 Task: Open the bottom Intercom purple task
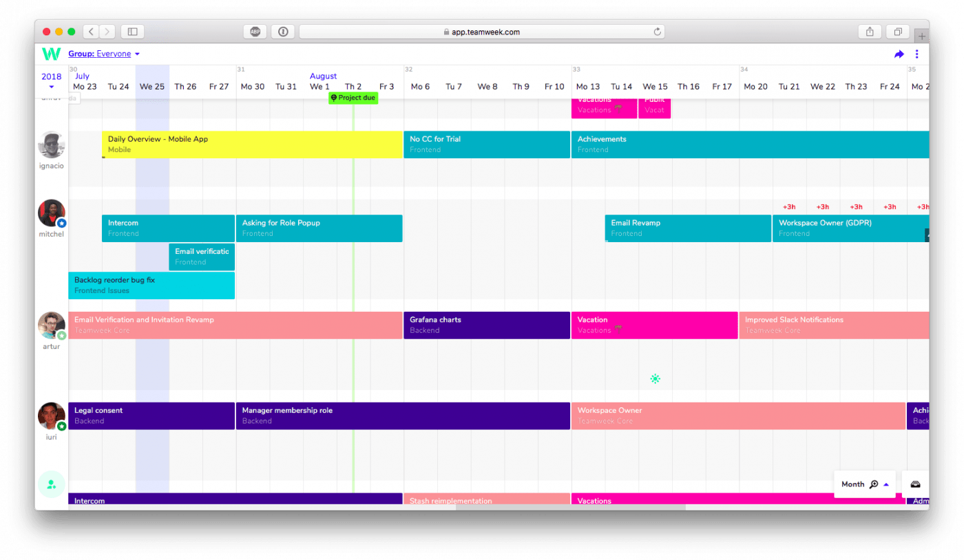[235, 499]
